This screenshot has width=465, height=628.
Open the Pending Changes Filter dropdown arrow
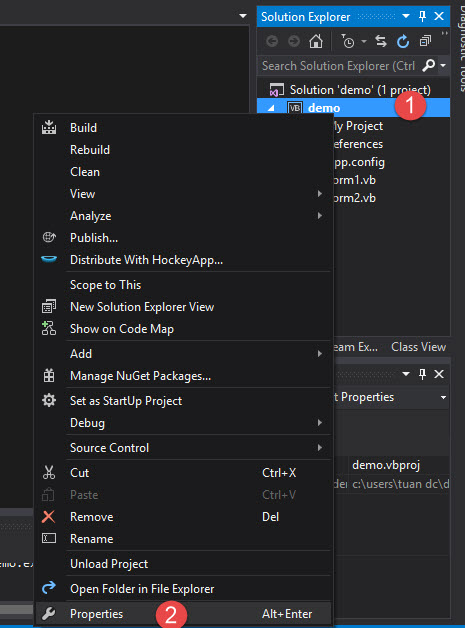(x=364, y=41)
